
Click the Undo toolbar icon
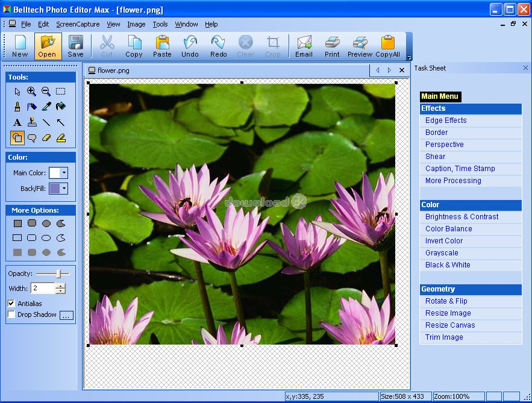190,46
